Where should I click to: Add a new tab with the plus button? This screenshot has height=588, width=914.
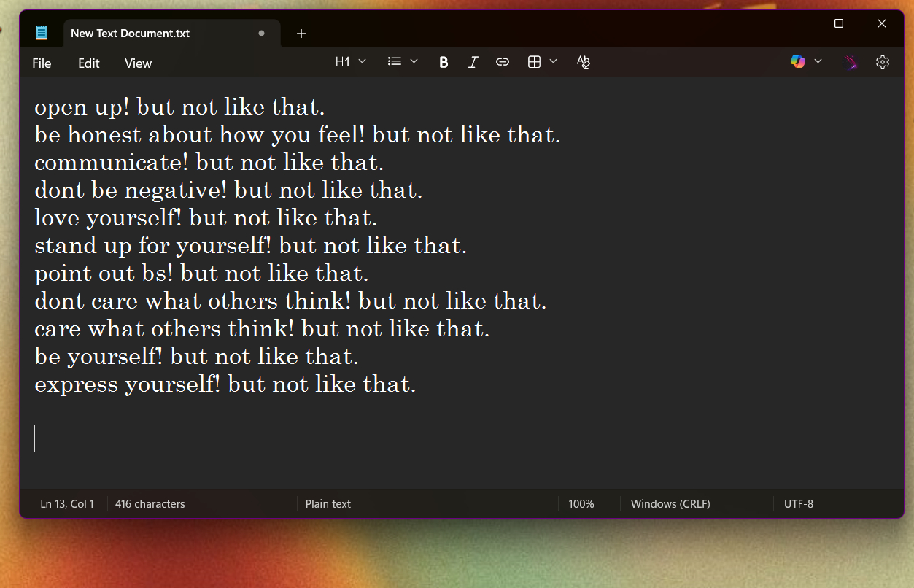tap(301, 34)
